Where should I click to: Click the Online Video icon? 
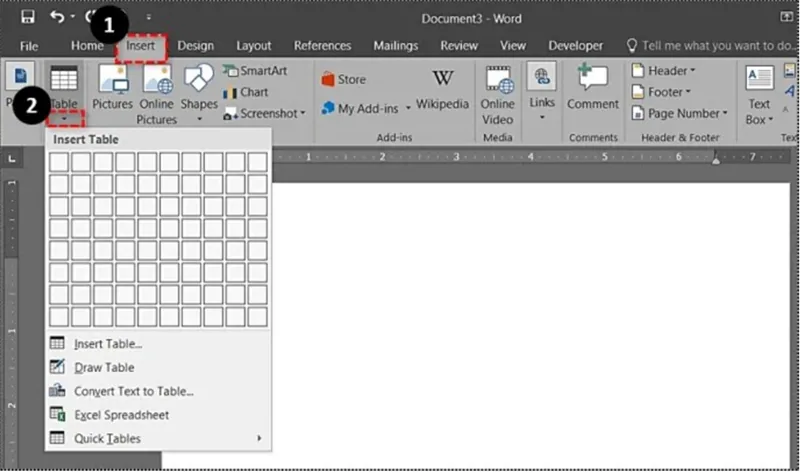tap(498, 80)
